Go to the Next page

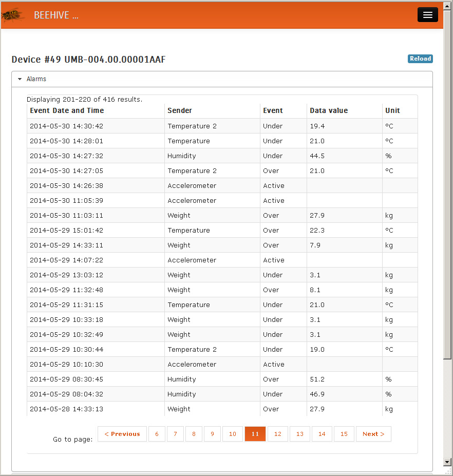373,434
